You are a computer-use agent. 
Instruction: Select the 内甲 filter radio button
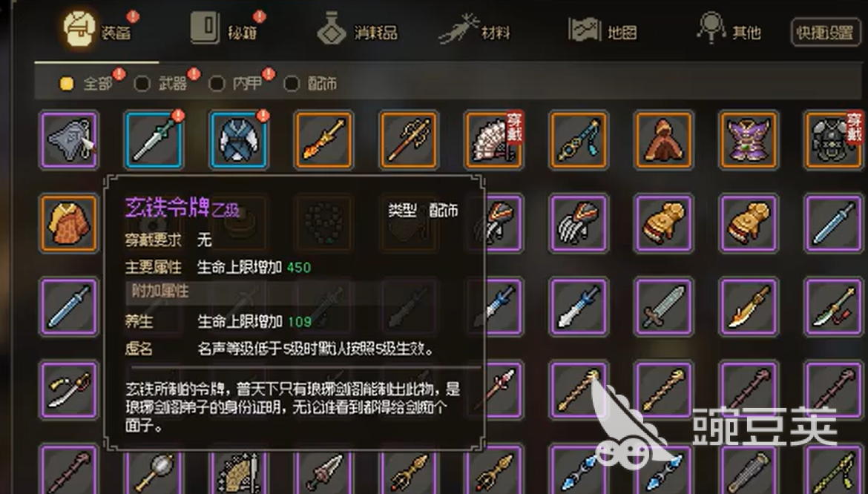217,84
